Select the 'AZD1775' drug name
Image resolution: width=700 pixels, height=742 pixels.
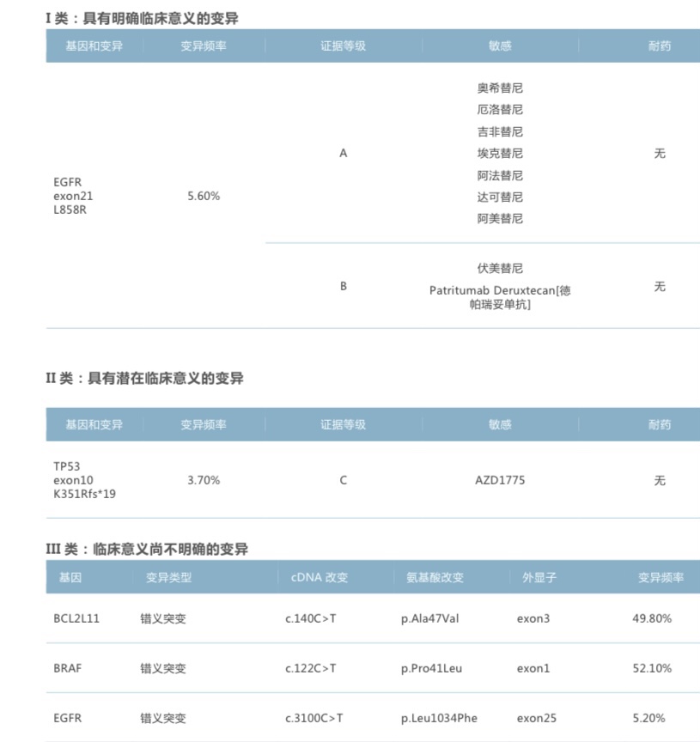pyautogui.click(x=500, y=480)
